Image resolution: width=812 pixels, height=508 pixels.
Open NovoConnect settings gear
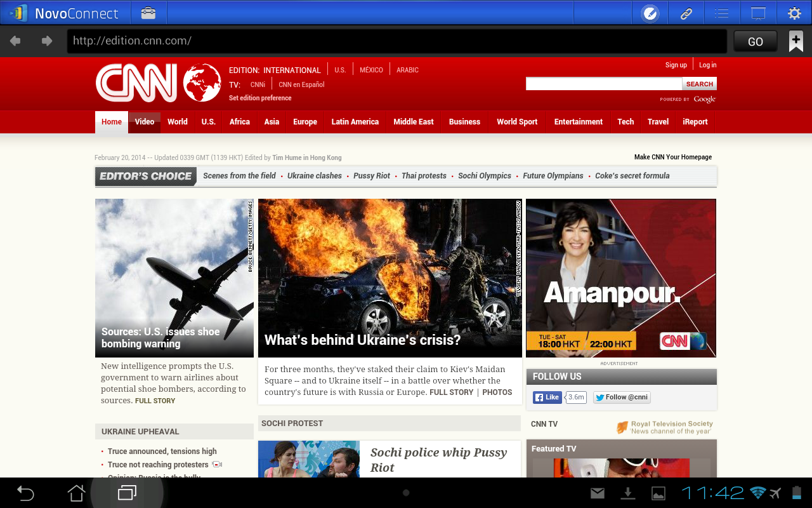[x=794, y=13]
